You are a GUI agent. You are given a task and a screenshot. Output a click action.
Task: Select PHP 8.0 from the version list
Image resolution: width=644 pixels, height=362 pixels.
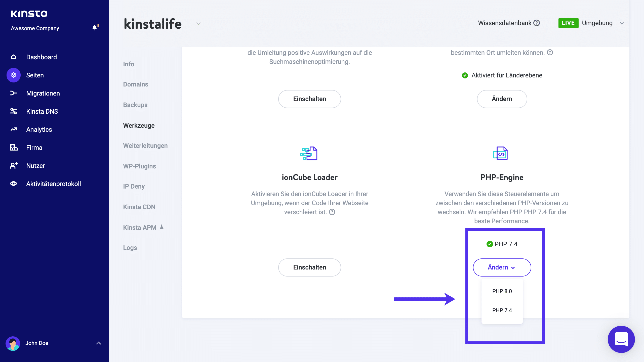[502, 291]
